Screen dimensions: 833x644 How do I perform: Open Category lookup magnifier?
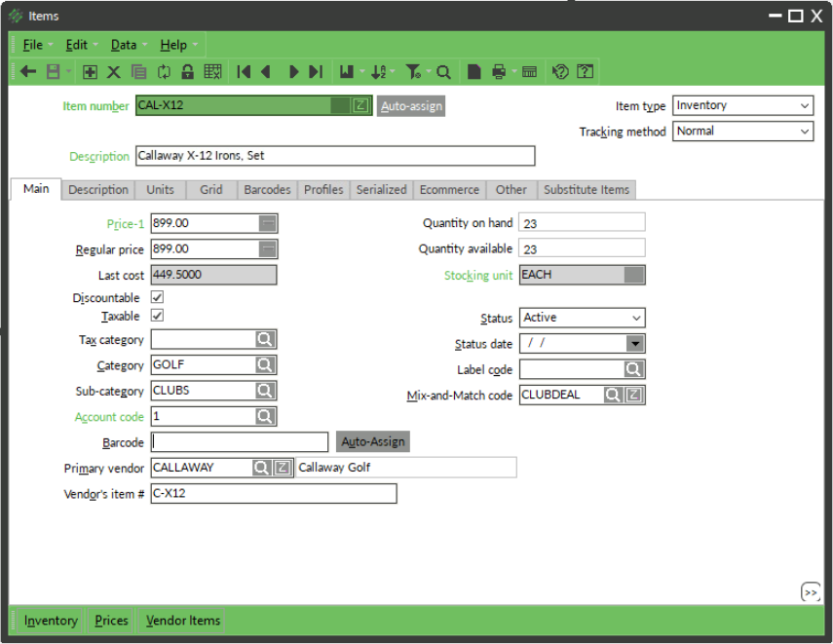coord(265,365)
